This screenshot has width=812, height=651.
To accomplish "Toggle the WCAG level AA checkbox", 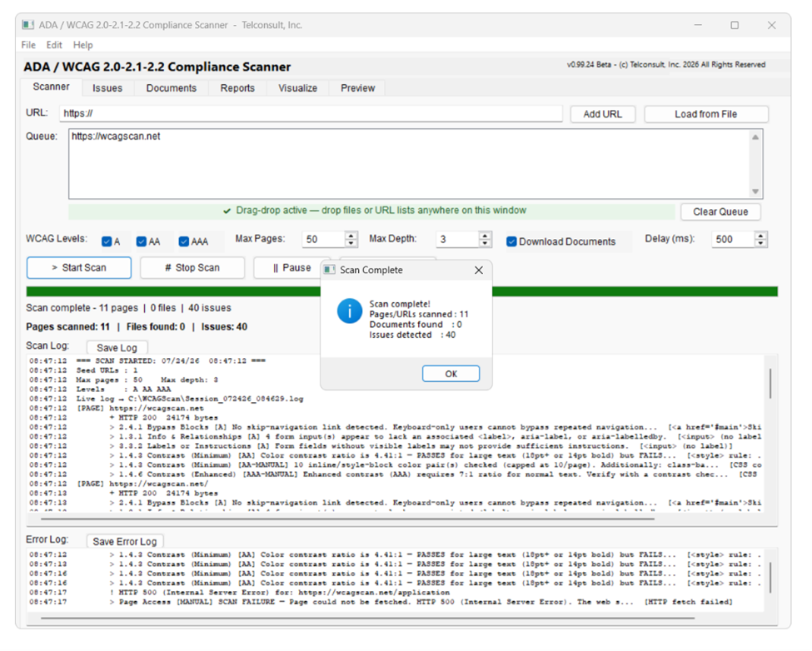I will pyautogui.click(x=142, y=241).
